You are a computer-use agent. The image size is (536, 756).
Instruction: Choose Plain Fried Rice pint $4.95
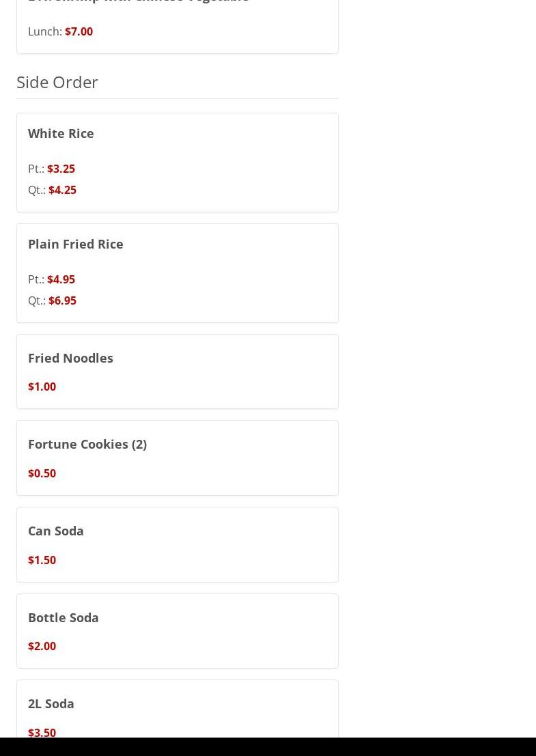(61, 279)
